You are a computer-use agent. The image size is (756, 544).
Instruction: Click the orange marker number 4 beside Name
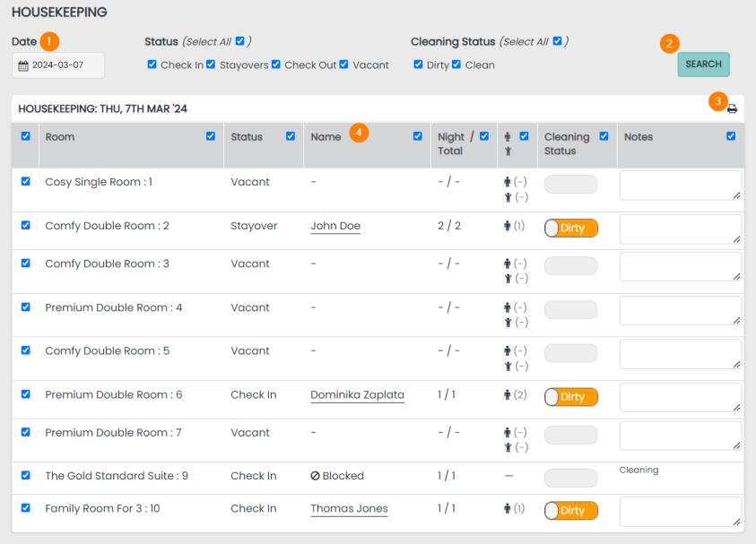pos(359,133)
